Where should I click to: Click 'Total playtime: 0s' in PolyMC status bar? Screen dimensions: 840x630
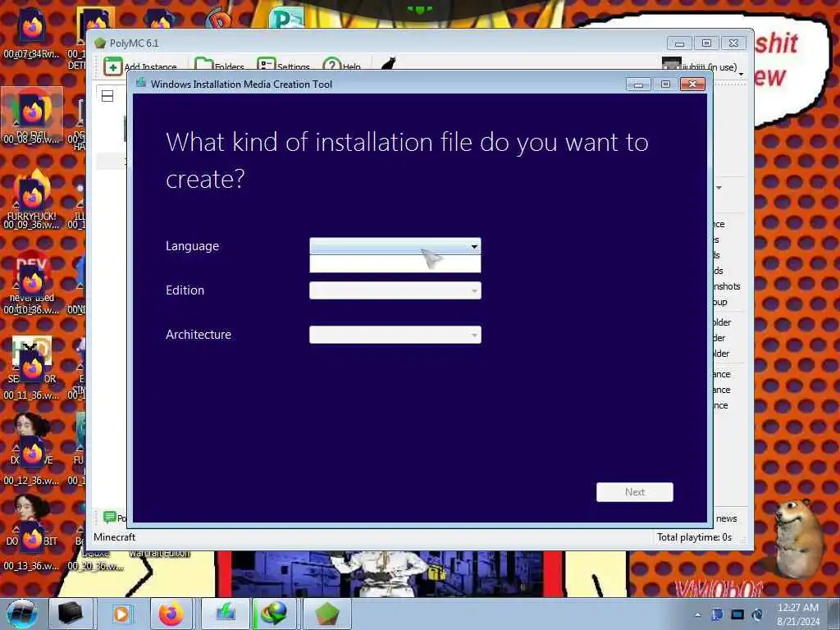[x=694, y=537]
